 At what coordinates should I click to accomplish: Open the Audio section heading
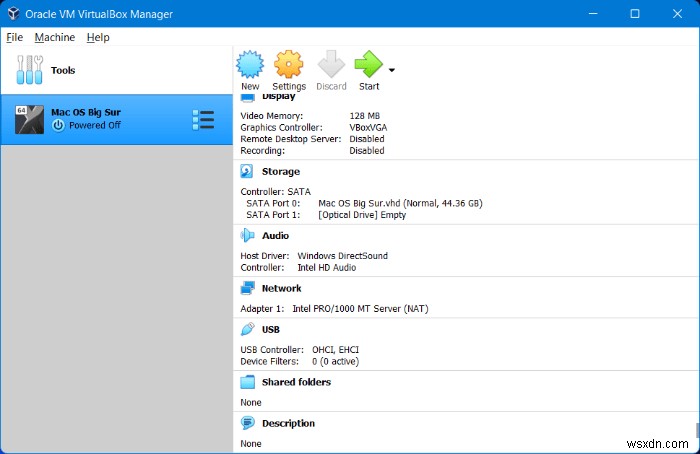point(275,235)
